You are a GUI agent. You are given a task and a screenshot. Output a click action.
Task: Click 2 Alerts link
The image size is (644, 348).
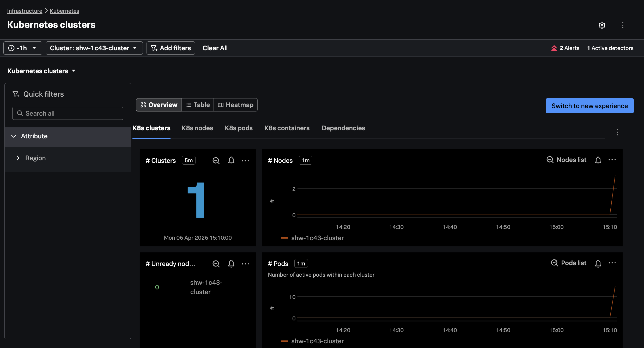(569, 48)
